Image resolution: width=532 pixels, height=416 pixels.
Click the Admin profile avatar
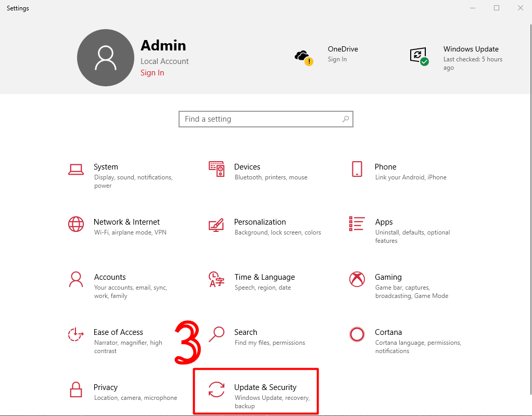[x=106, y=58]
